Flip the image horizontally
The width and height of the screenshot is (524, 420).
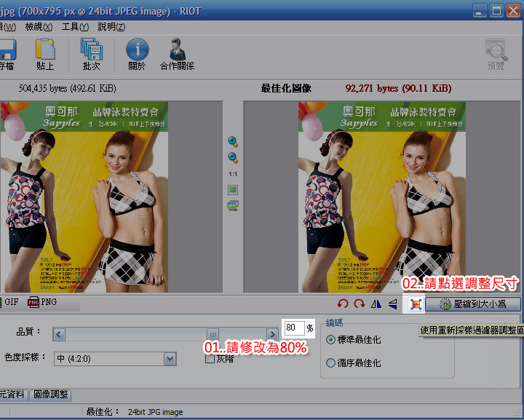(x=376, y=304)
